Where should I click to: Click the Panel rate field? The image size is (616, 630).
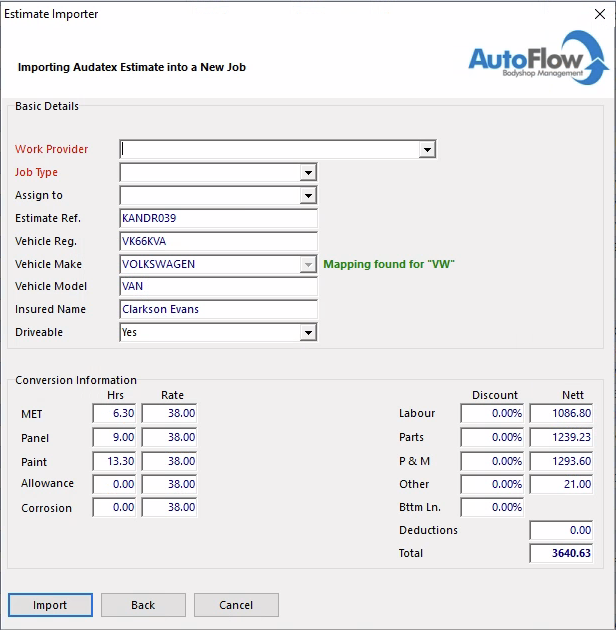(x=169, y=438)
